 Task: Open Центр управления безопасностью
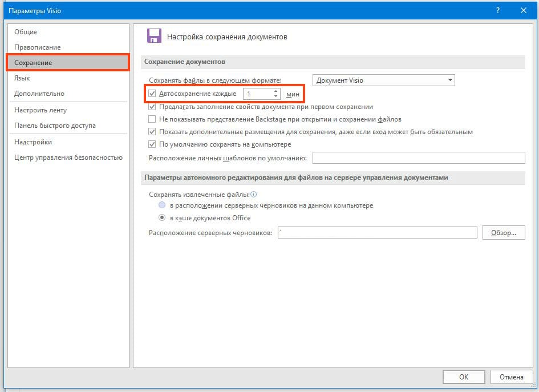click(68, 157)
